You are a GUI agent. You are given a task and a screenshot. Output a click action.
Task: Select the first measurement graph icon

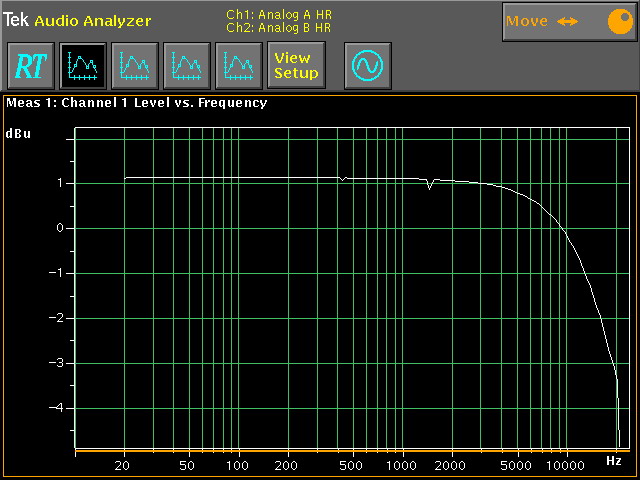pos(83,66)
